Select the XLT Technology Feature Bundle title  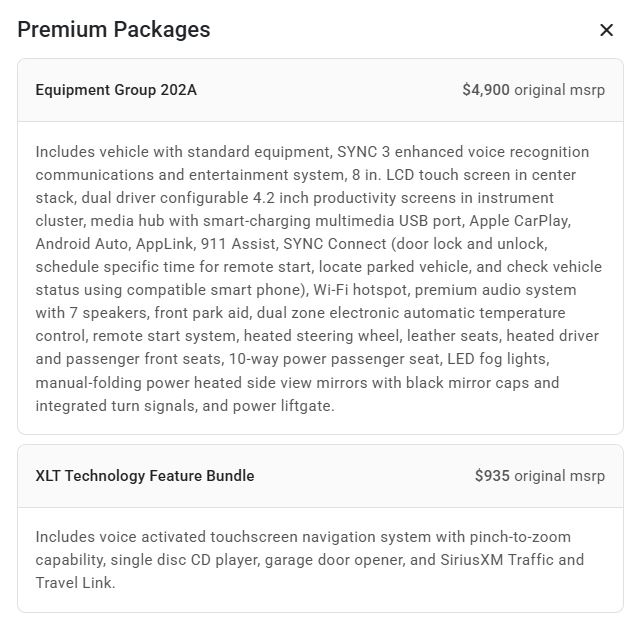pos(145,476)
